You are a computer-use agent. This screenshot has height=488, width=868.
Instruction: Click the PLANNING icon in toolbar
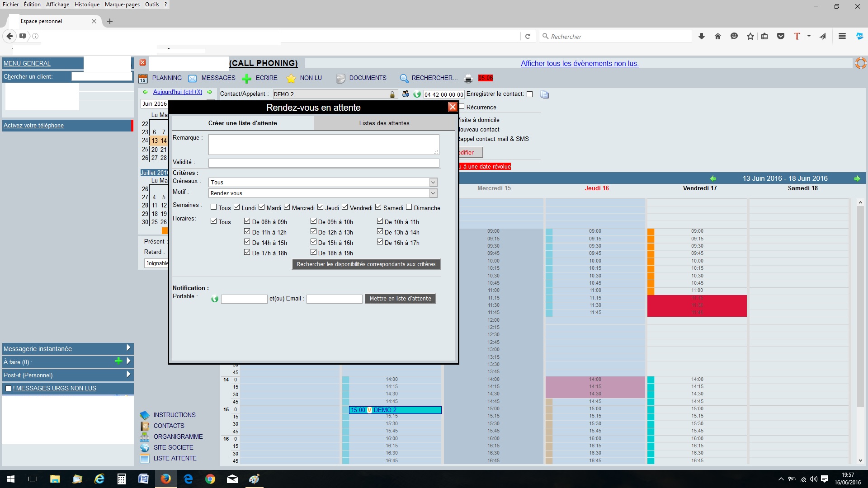[144, 78]
